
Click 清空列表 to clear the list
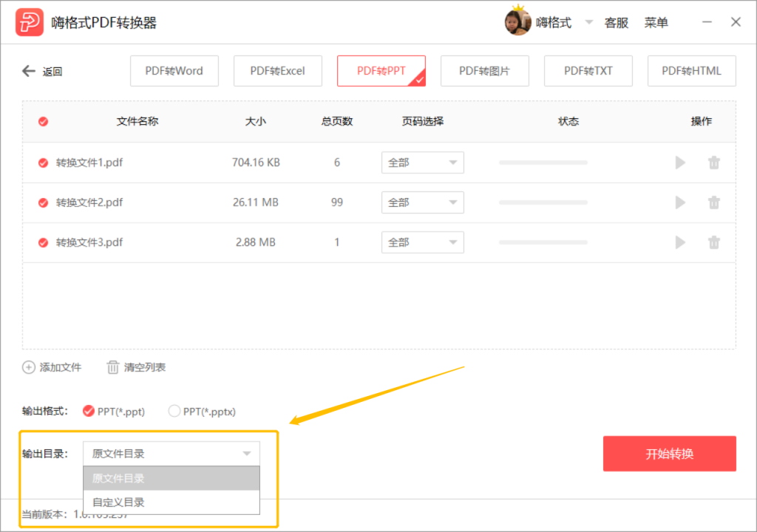(136, 367)
